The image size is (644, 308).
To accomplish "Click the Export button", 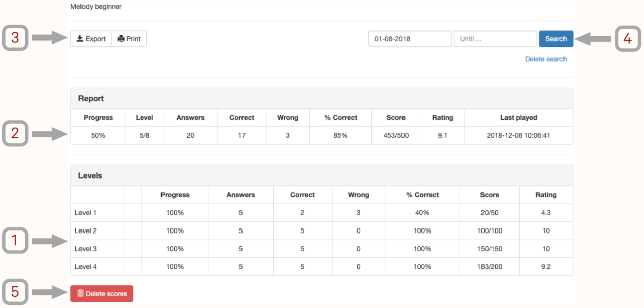I will [91, 39].
